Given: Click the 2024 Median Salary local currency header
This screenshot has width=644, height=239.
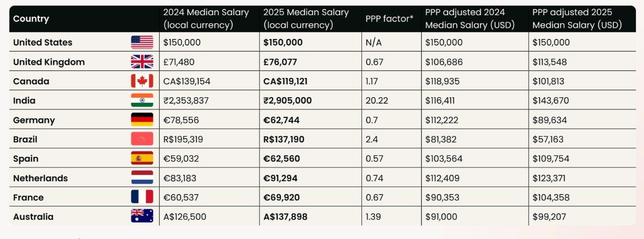Looking at the screenshot, I should point(206,19).
